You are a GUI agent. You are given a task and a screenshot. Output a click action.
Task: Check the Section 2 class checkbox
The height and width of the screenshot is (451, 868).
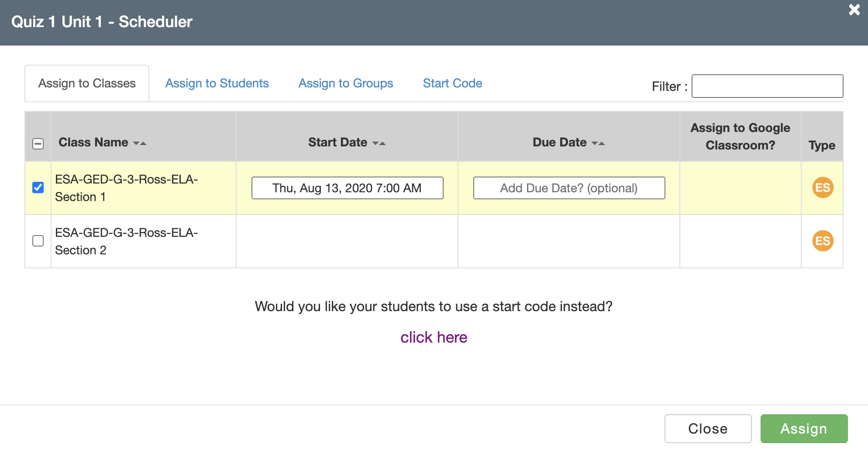(38, 241)
